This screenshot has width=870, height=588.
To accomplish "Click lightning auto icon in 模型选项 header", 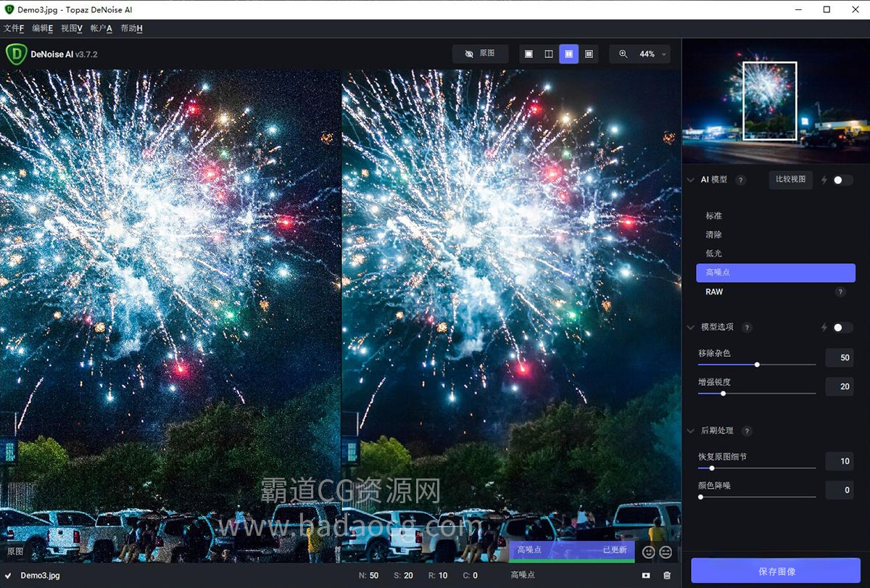I will [x=824, y=328].
